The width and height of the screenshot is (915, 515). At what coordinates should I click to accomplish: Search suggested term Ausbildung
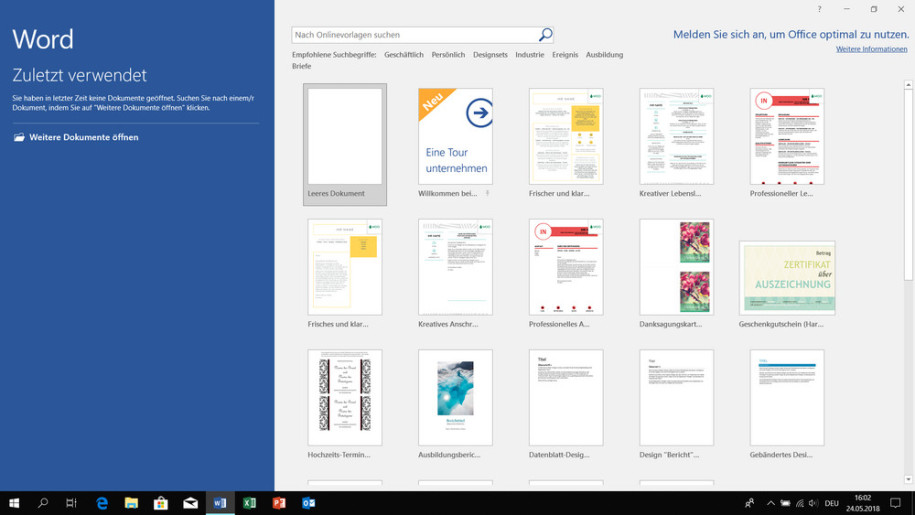click(605, 55)
